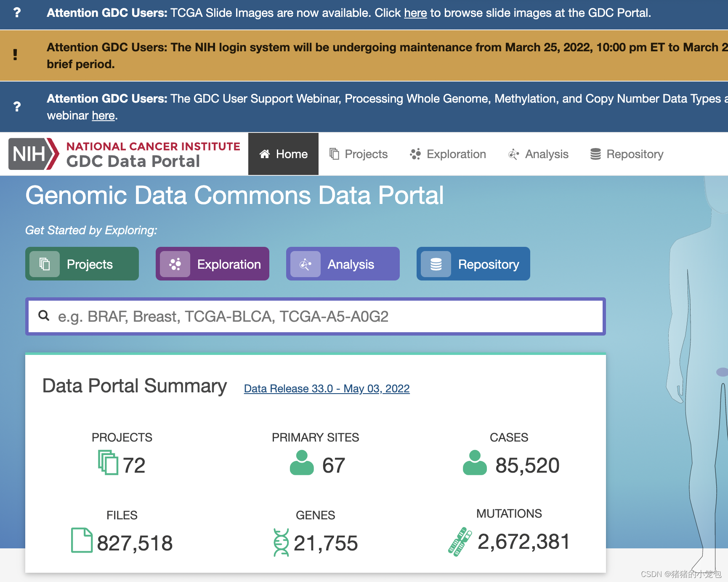Image resolution: width=728 pixels, height=582 pixels.
Task: Open Analysis in the top navigation bar
Action: (538, 154)
